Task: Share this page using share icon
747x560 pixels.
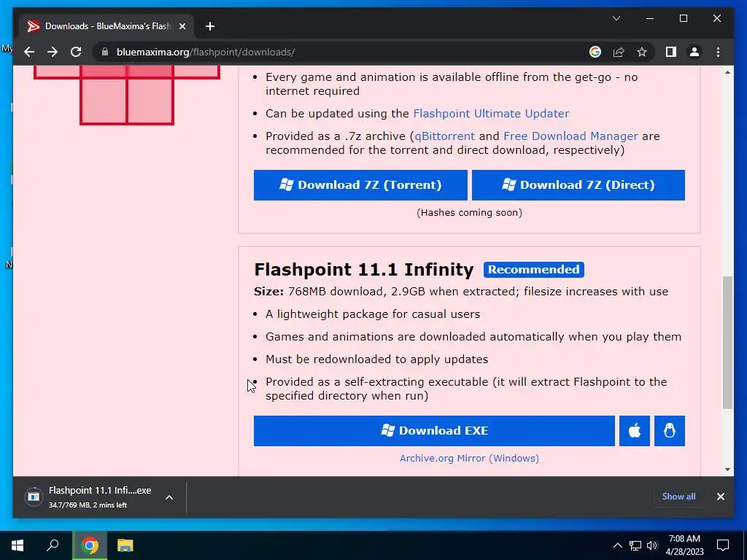Action: pyautogui.click(x=619, y=52)
